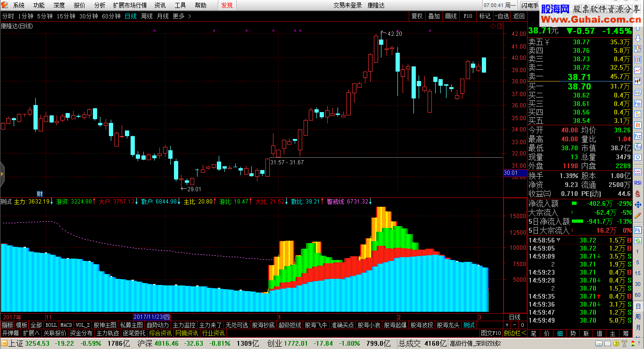Click the 画线 draw line button
The height and width of the screenshot is (349, 644).
coord(451,16)
